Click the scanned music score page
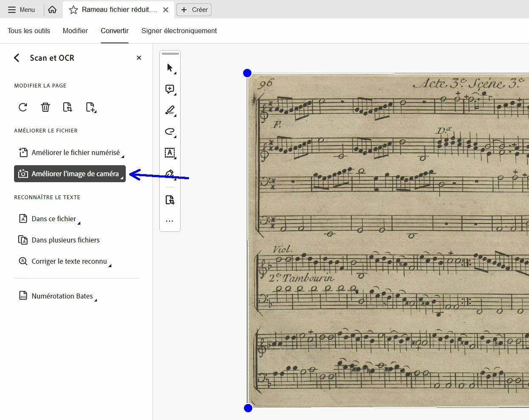The width and height of the screenshot is (529, 420). (388, 240)
